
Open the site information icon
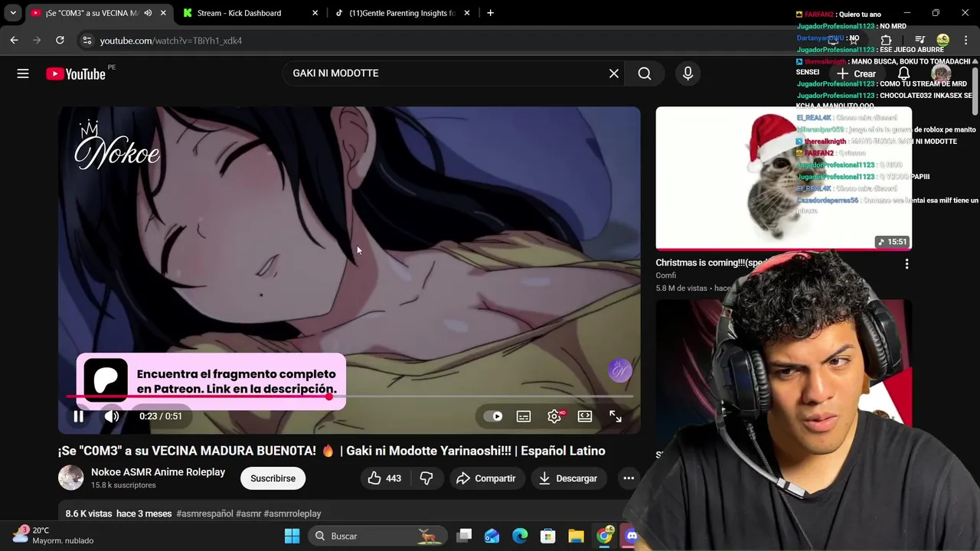click(x=87, y=40)
